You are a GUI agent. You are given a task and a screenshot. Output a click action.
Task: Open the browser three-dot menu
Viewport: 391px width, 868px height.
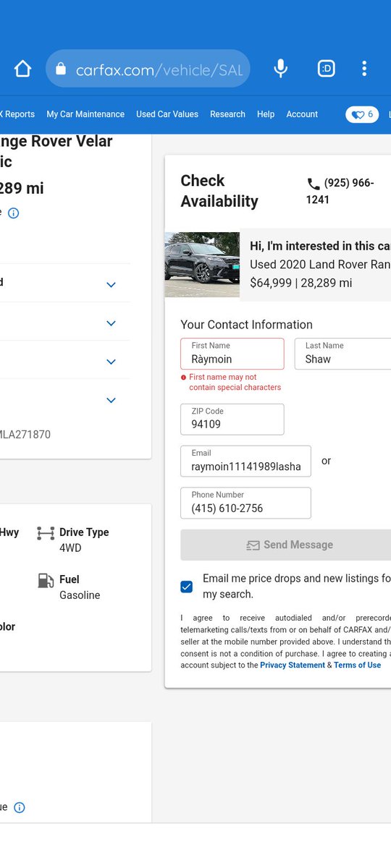(364, 69)
